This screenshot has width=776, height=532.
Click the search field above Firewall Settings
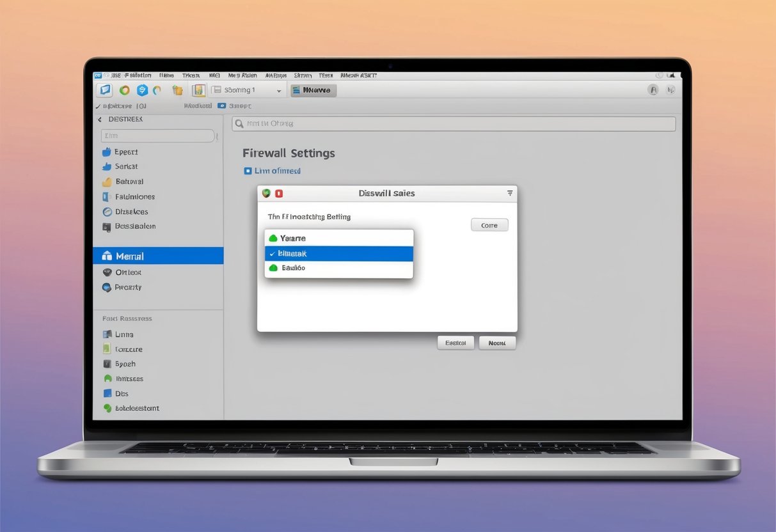453,123
